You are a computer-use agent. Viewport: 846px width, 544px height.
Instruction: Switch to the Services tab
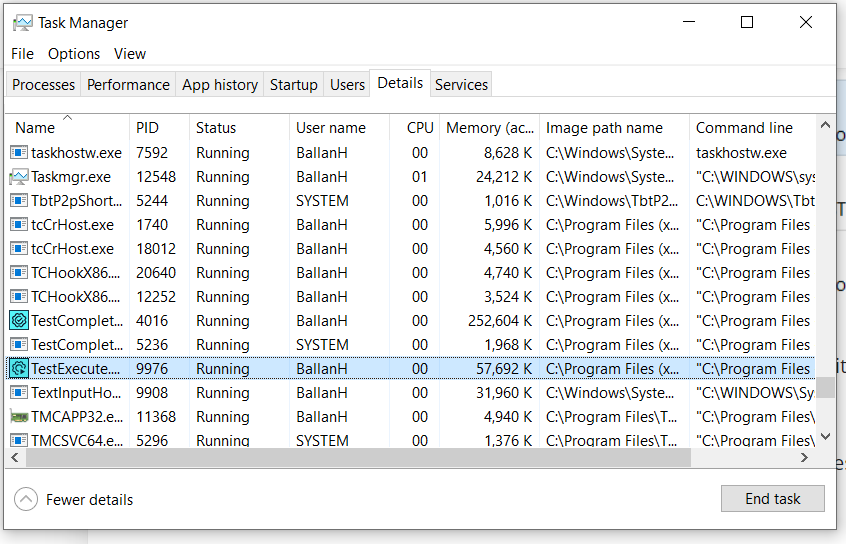click(461, 85)
